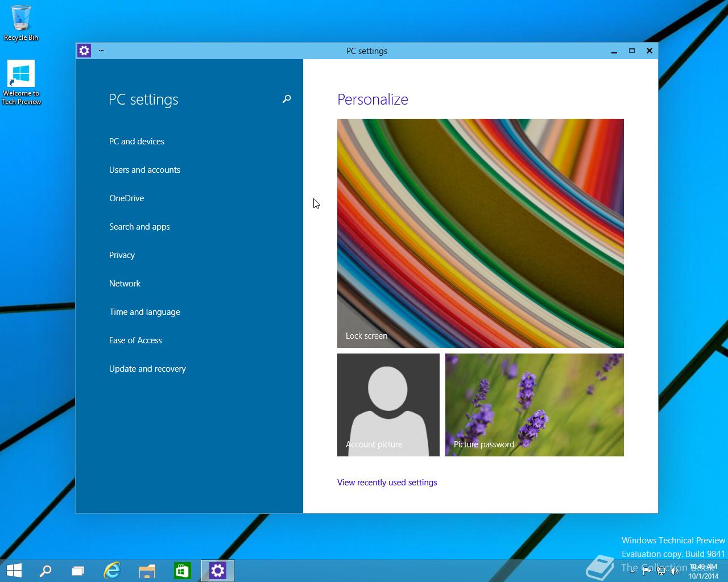Show hidden tray icons arrow

(632, 571)
